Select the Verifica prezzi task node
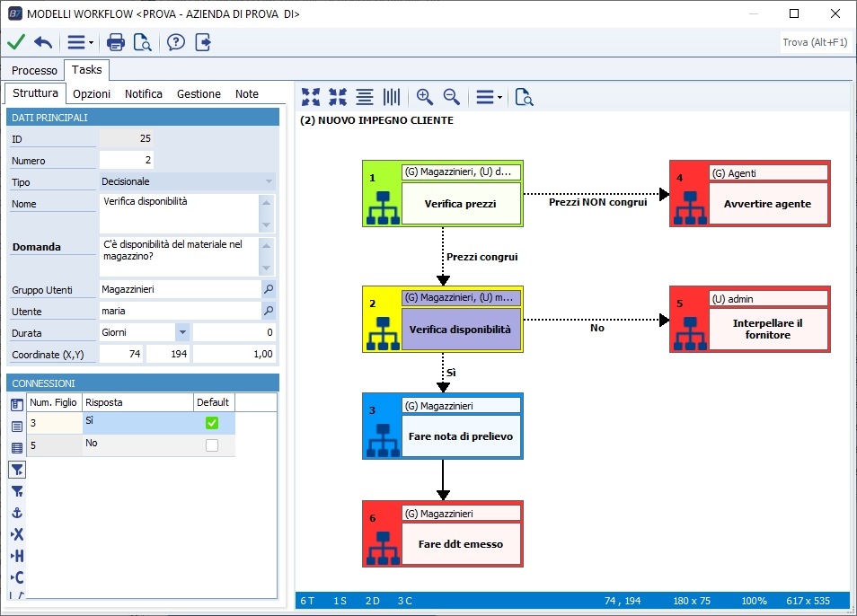The image size is (857, 616). coord(443,193)
